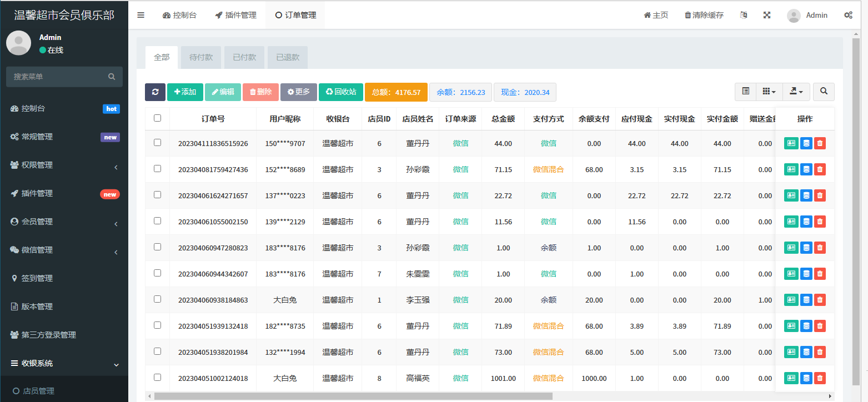Click the green action icon in the first order row
The height and width of the screenshot is (402, 868).
(791, 143)
